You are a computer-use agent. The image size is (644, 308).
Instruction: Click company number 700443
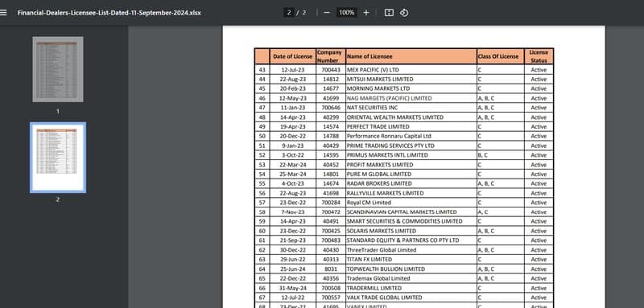(x=331, y=70)
